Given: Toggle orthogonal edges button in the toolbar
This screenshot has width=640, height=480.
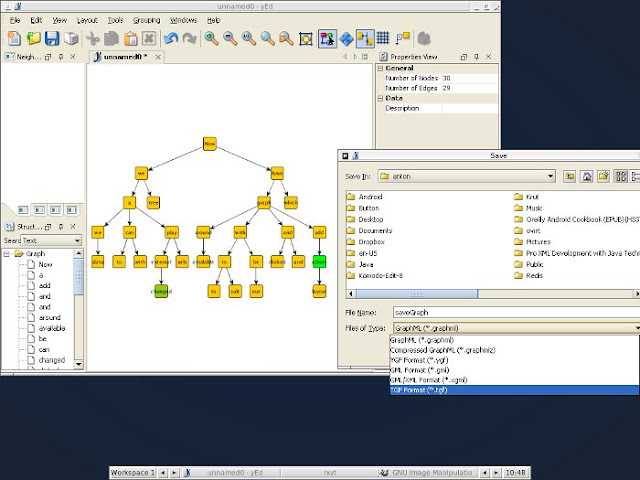Looking at the screenshot, I should (x=364, y=39).
